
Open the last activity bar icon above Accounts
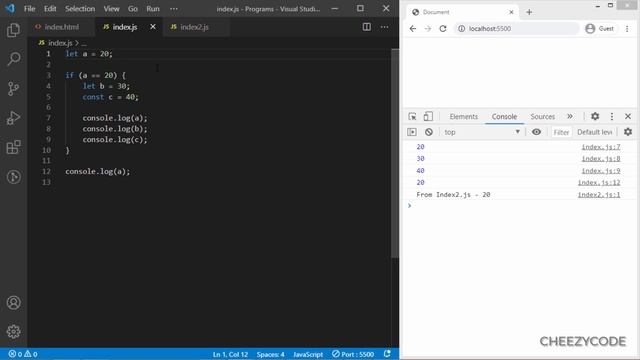(x=13, y=177)
